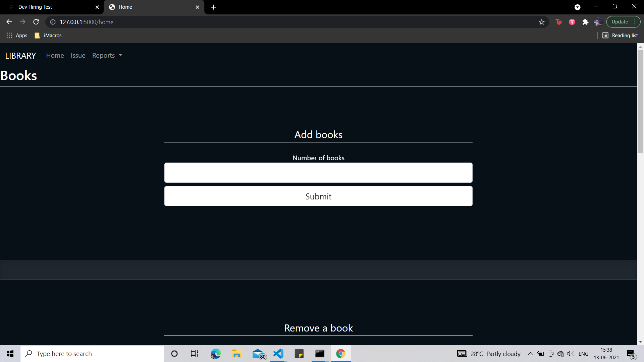The image size is (644, 362).
Task: Launch Visual Studio Code from the taskbar
Action: 278,354
